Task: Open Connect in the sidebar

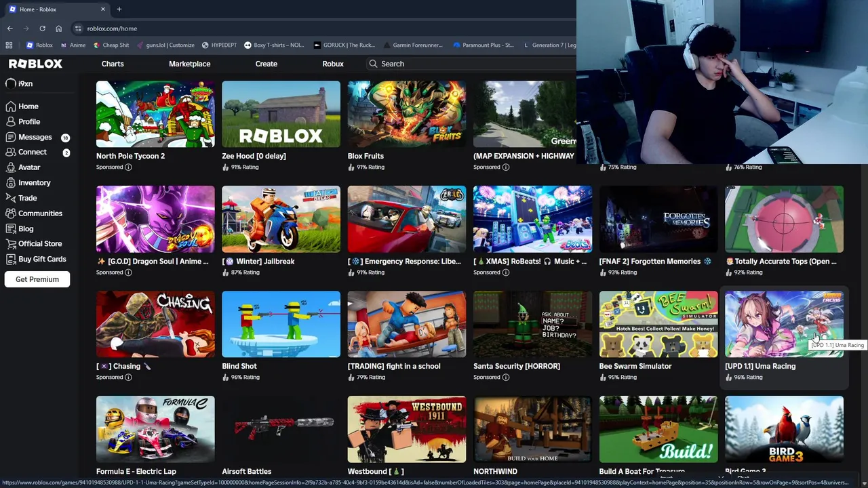Action: [26, 152]
